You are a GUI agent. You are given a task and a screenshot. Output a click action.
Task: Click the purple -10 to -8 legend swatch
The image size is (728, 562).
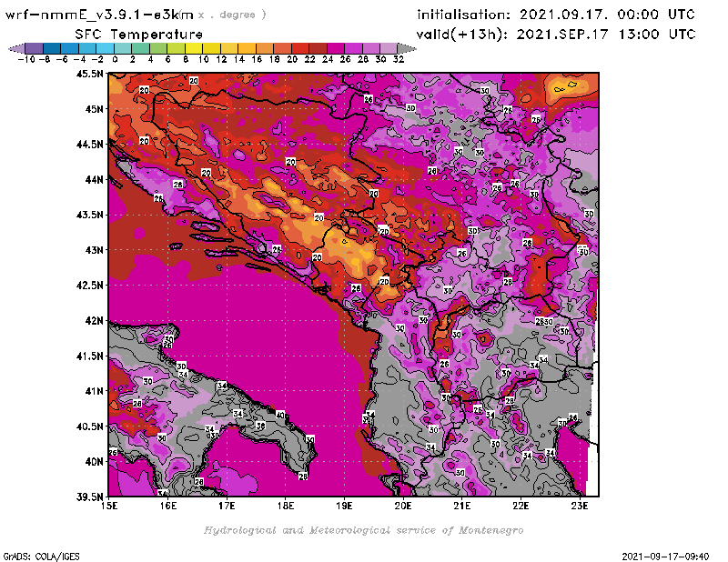(35, 48)
